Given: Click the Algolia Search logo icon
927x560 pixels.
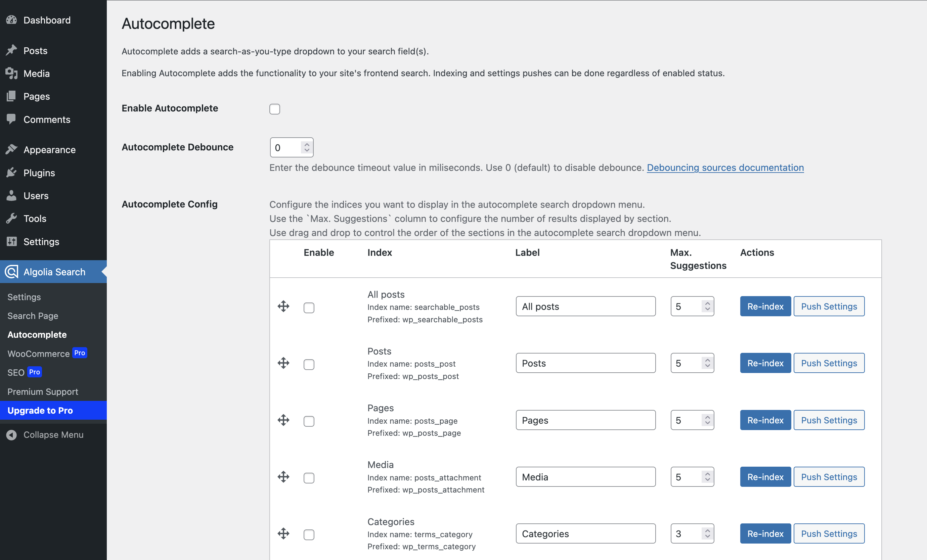Looking at the screenshot, I should 12,272.
